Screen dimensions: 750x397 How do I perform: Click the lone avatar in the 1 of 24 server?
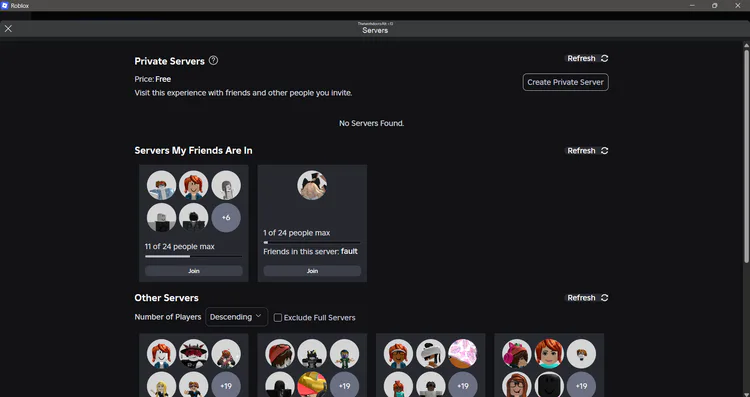[x=312, y=185]
